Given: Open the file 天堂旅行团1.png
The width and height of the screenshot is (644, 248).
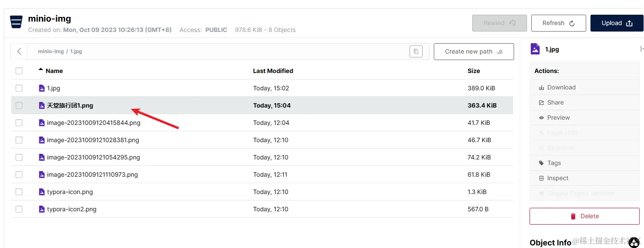Looking at the screenshot, I should point(70,105).
